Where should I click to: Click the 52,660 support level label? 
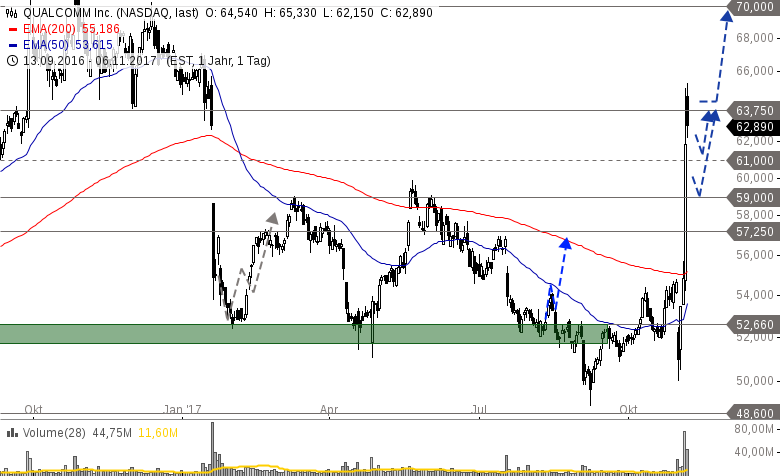coord(753,324)
